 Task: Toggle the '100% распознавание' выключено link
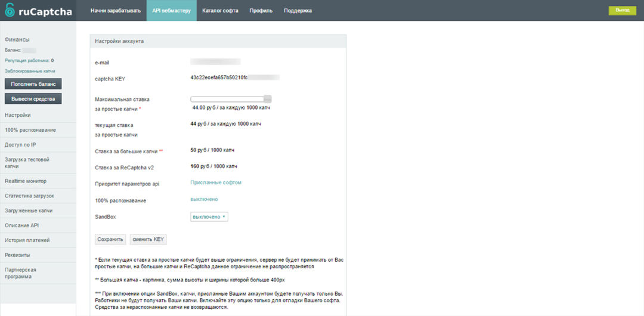pos(204,199)
